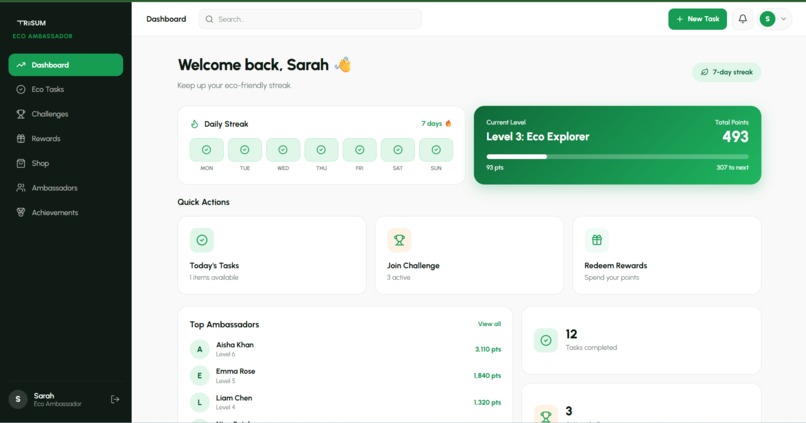The height and width of the screenshot is (423, 806).
Task: Click the Dashboard trend icon
Action: (21, 65)
